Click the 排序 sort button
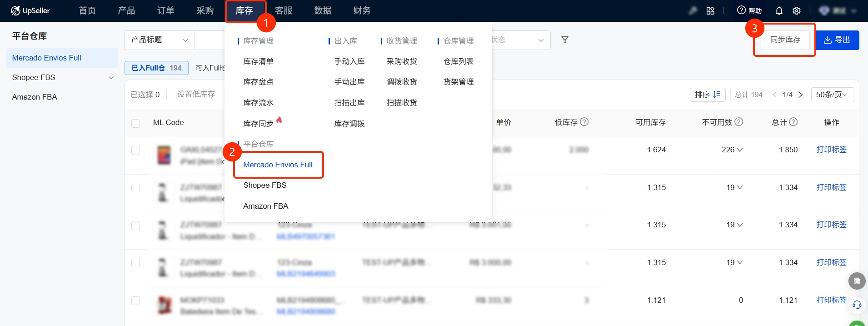Screen dimensions: 868x326 [x=708, y=95]
